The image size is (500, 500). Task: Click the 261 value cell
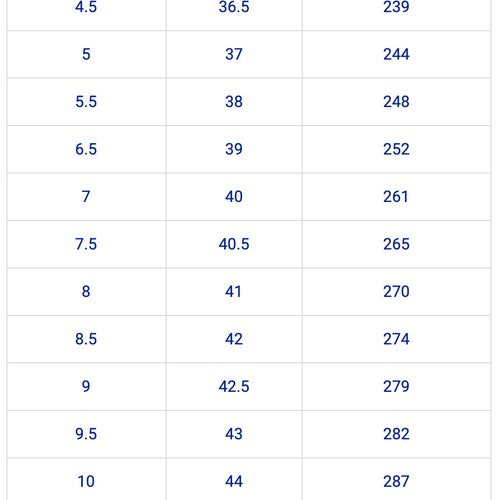396,197
